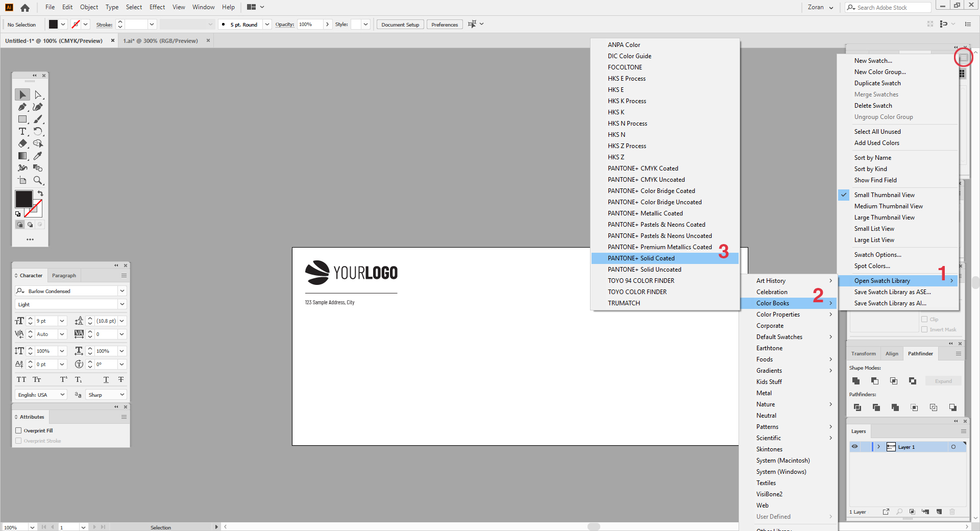Screen dimensions: 980x531
Task: Click the Opacity 100% input field
Action: coord(310,25)
